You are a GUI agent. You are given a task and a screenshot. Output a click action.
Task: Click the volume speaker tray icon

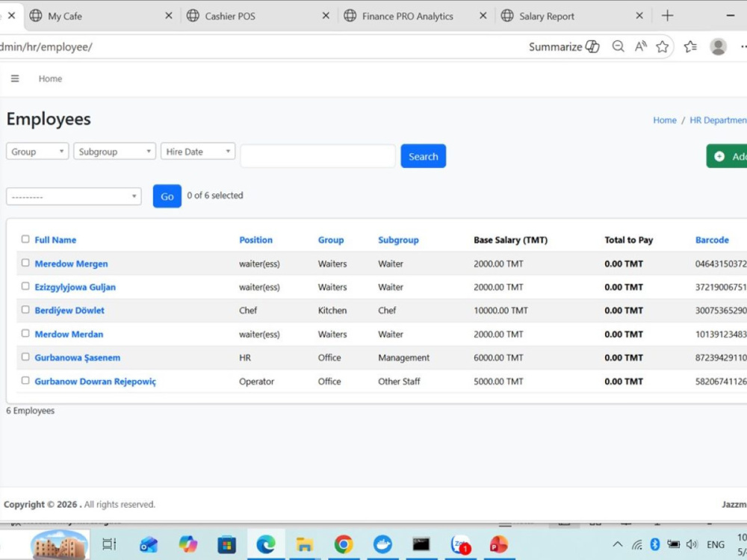tap(692, 544)
